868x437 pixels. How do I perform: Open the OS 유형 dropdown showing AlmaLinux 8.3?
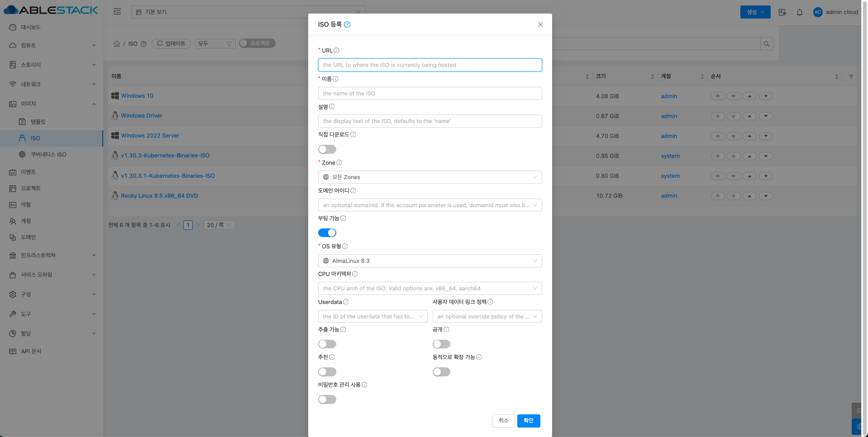coord(429,261)
